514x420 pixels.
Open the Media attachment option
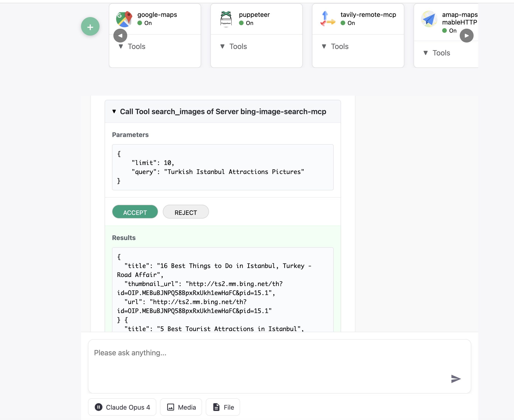click(181, 407)
